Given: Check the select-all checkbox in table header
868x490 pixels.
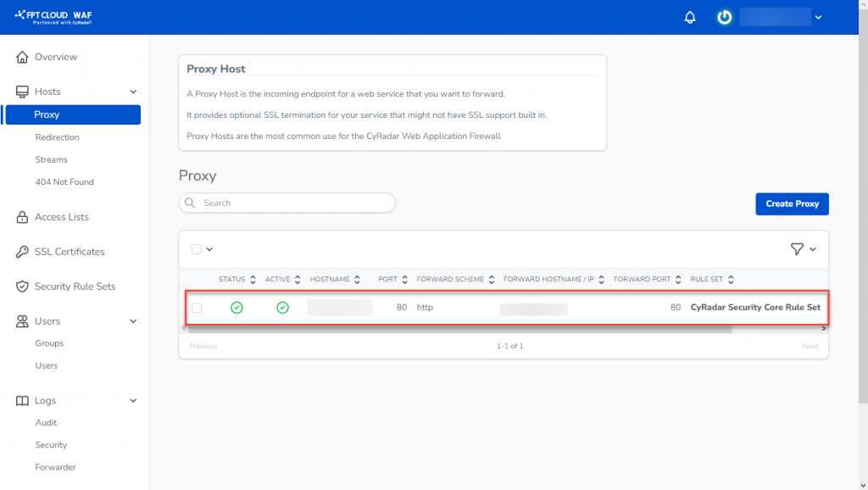Looking at the screenshot, I should pos(197,247).
